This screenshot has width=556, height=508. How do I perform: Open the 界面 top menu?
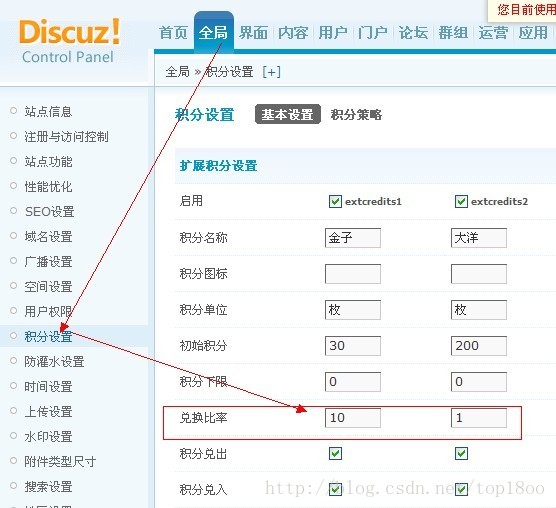pyautogui.click(x=253, y=33)
